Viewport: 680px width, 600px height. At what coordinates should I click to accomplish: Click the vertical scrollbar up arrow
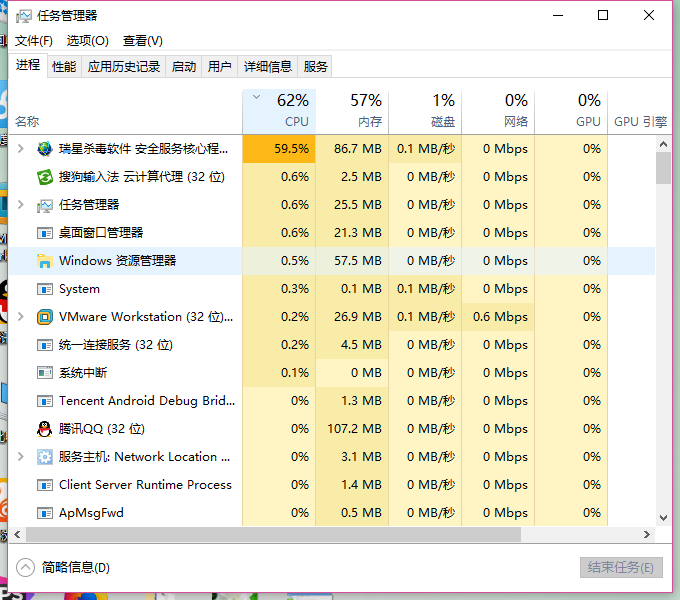point(664,144)
